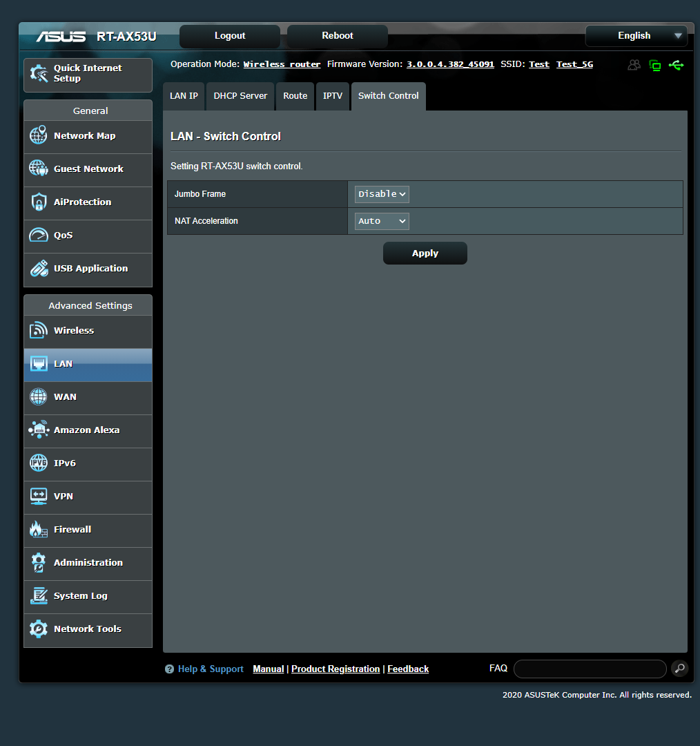Viewport: 700px width, 746px height.
Task: Click the Administration gear icon
Action: click(x=39, y=562)
